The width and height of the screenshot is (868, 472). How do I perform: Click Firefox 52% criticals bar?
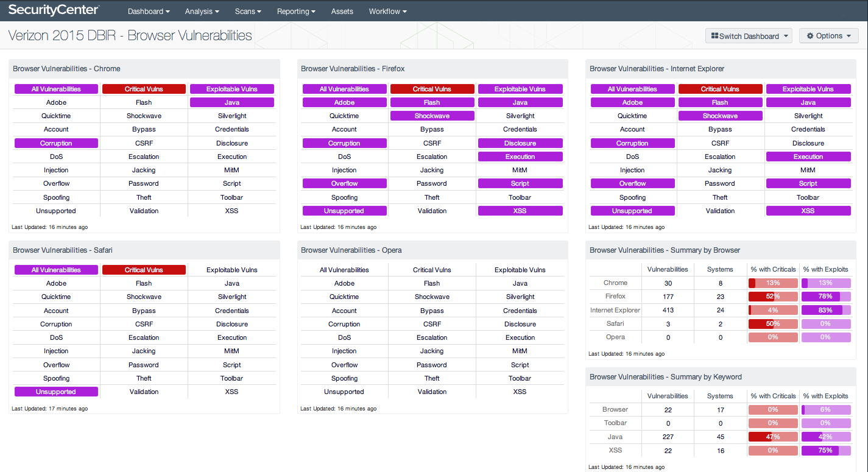[x=773, y=297]
